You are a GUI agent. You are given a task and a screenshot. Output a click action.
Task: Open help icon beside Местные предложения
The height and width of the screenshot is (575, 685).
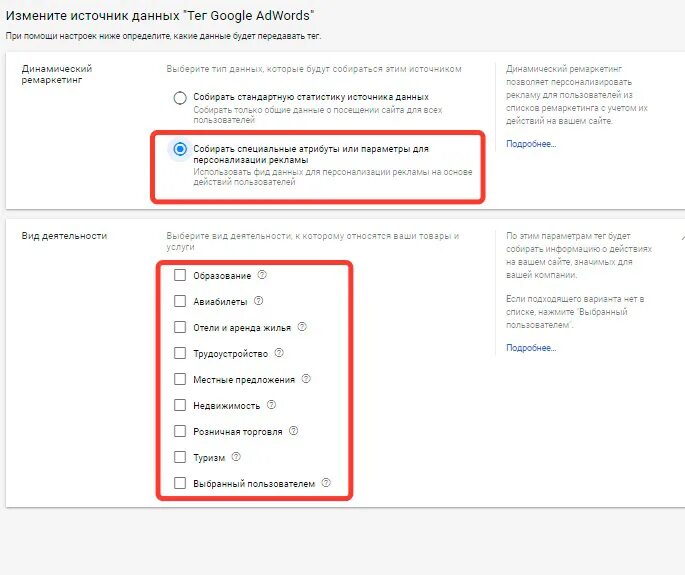tap(306, 378)
